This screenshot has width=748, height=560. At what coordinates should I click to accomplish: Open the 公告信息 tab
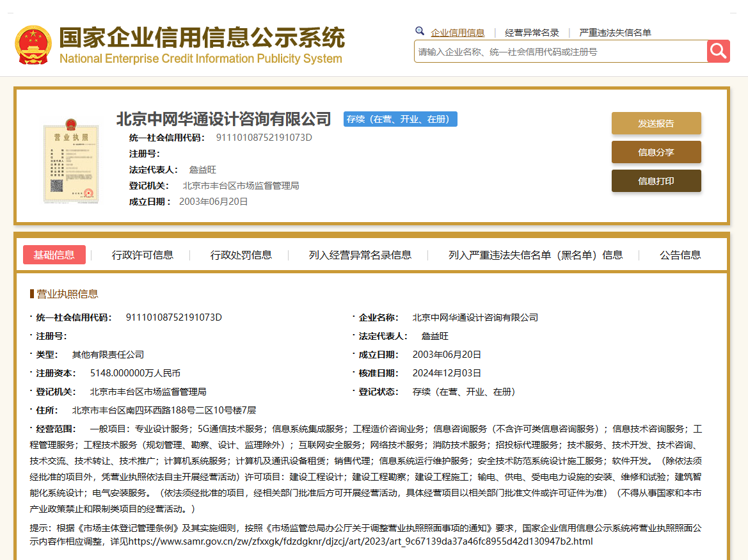coord(680,255)
